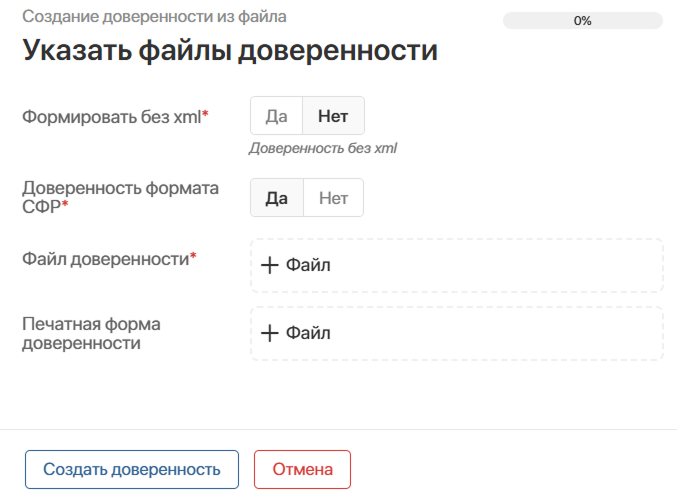Cancel with the Отмена button
The width and height of the screenshot is (677, 497).
[x=302, y=469]
